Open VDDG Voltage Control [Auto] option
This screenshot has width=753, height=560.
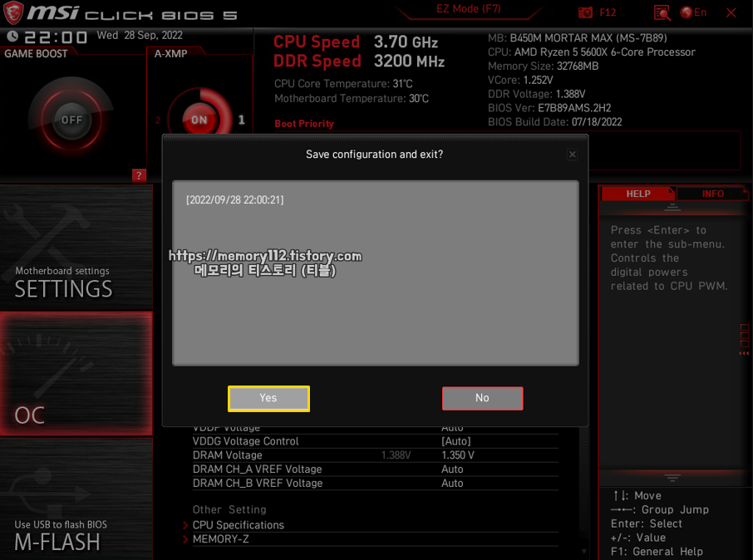click(x=456, y=441)
